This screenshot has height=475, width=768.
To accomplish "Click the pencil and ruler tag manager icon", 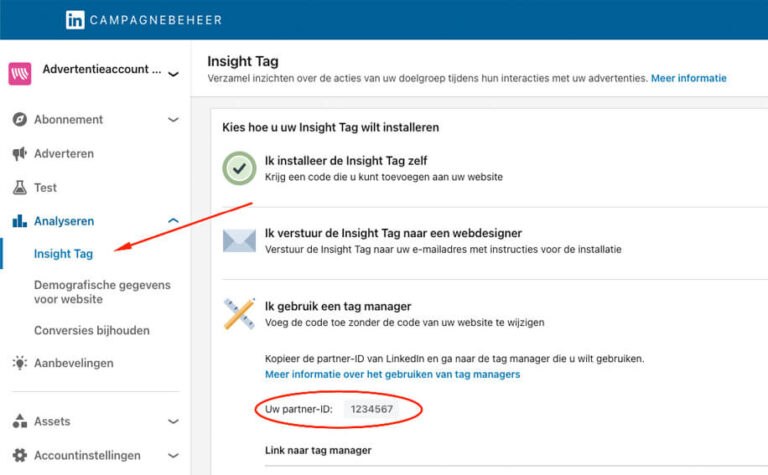I will [239, 313].
